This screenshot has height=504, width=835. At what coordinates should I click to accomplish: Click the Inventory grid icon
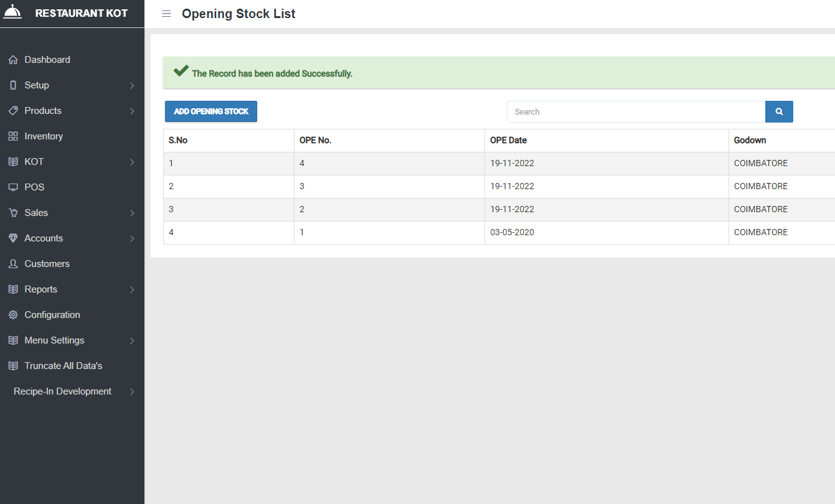tap(13, 136)
